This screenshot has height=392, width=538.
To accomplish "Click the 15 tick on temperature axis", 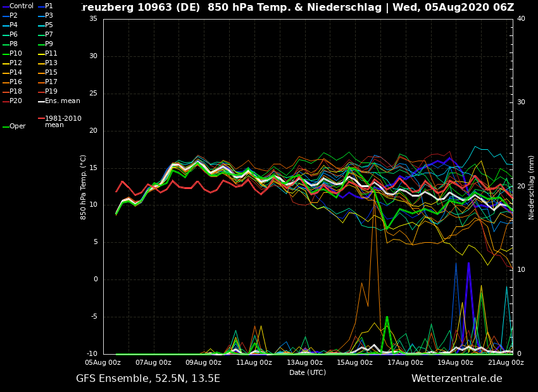I will [93, 168].
